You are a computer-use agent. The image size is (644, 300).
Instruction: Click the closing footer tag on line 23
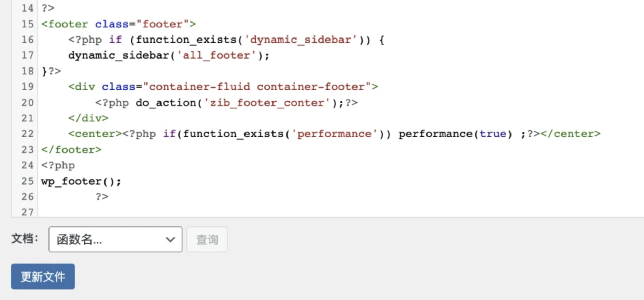[71, 150]
